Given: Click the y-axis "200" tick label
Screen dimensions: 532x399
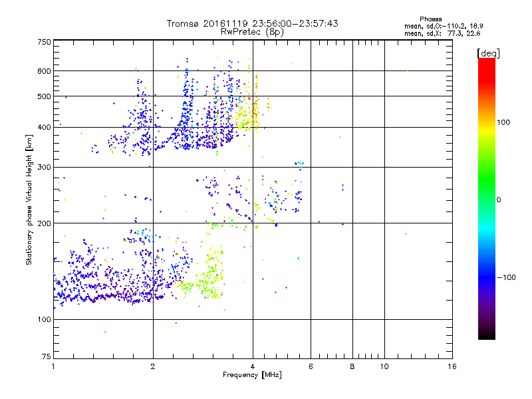Looking at the screenshot, I should coord(44,223).
